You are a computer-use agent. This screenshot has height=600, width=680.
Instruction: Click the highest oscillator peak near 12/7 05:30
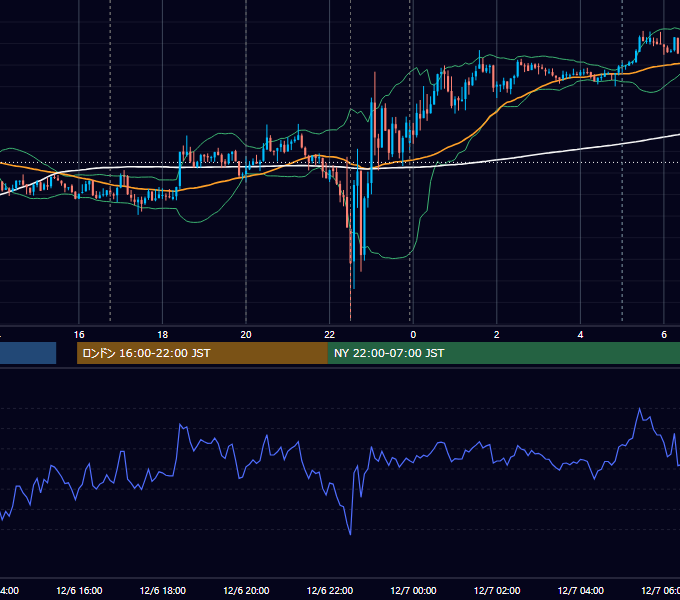coord(640,409)
